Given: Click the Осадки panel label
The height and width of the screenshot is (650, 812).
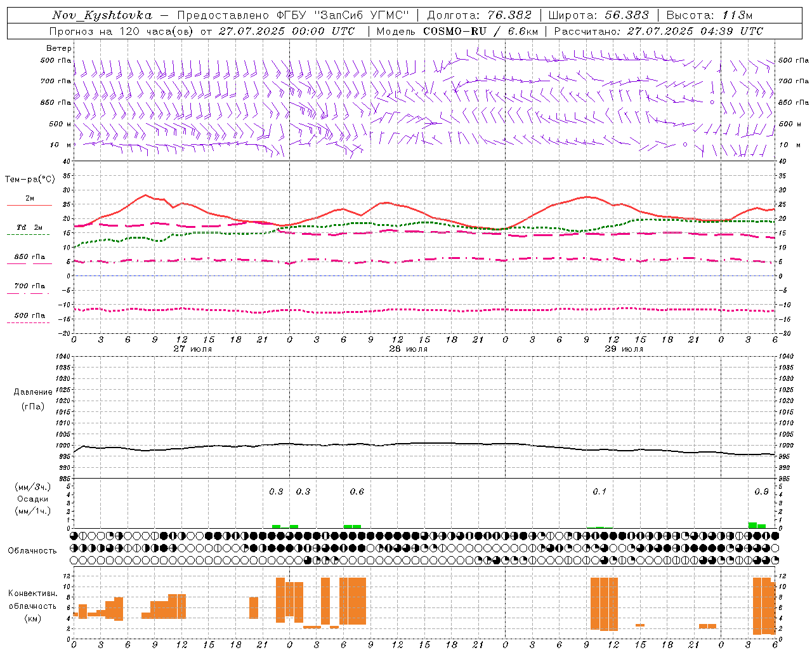Looking at the screenshot, I should [33, 499].
